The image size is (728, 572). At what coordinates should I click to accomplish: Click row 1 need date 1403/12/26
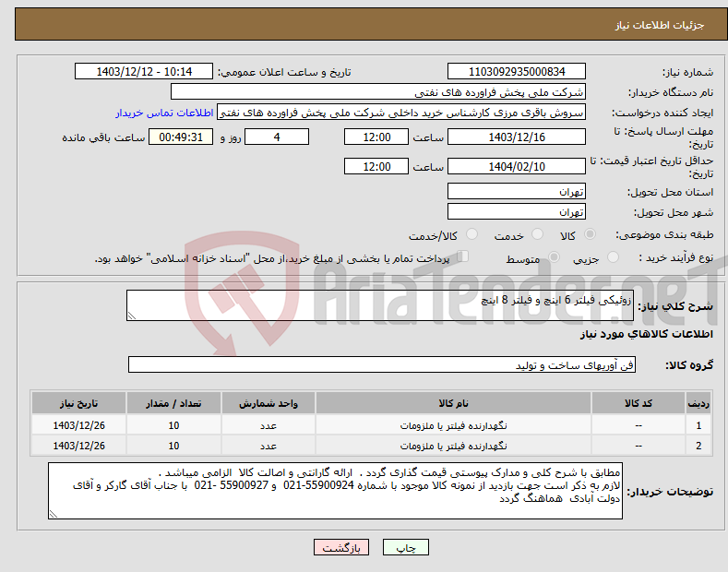(78, 425)
